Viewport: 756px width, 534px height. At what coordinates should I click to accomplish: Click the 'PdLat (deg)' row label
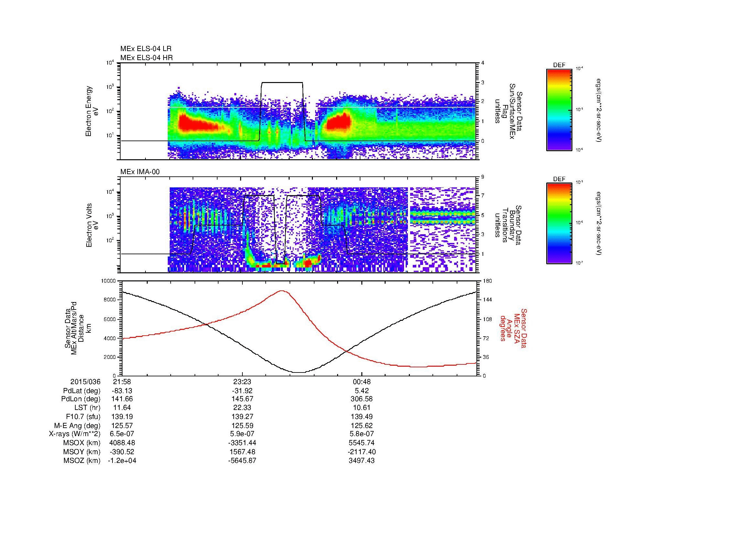tap(82, 391)
